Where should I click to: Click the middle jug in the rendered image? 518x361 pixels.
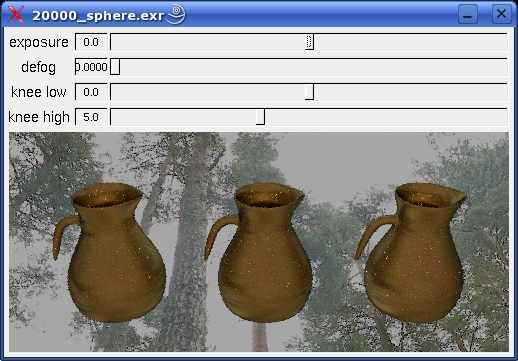click(x=259, y=252)
